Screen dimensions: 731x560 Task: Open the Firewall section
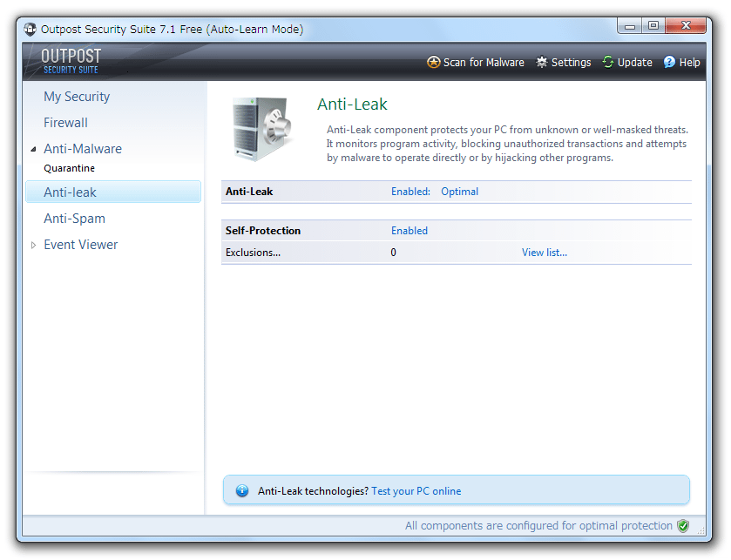pyautogui.click(x=65, y=123)
